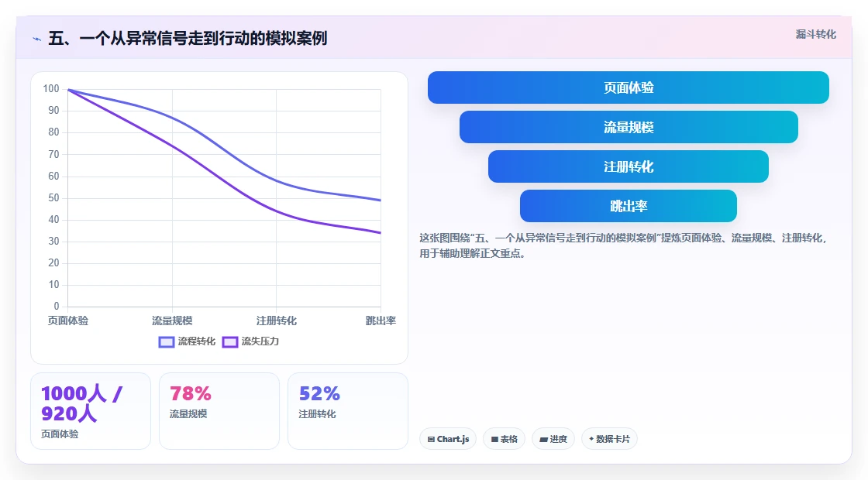The image size is (868, 480).
Task: Click the 50 y-axis value
Action: click(53, 197)
